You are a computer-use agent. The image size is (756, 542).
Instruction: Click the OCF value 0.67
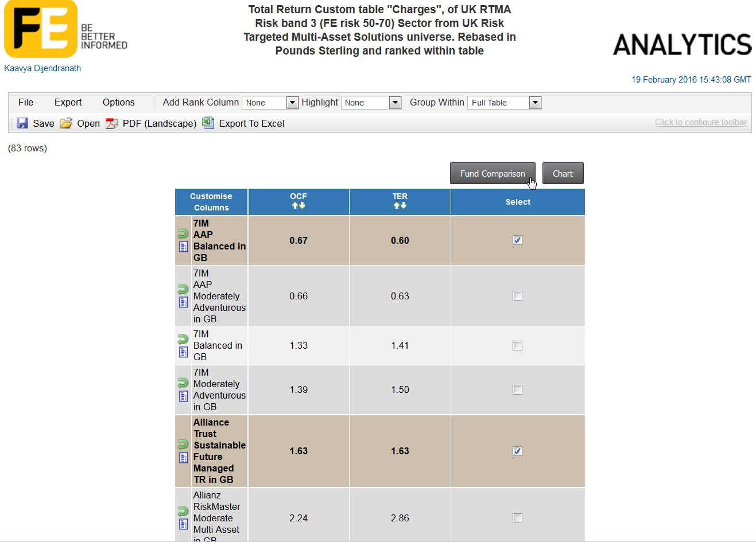[x=298, y=240]
